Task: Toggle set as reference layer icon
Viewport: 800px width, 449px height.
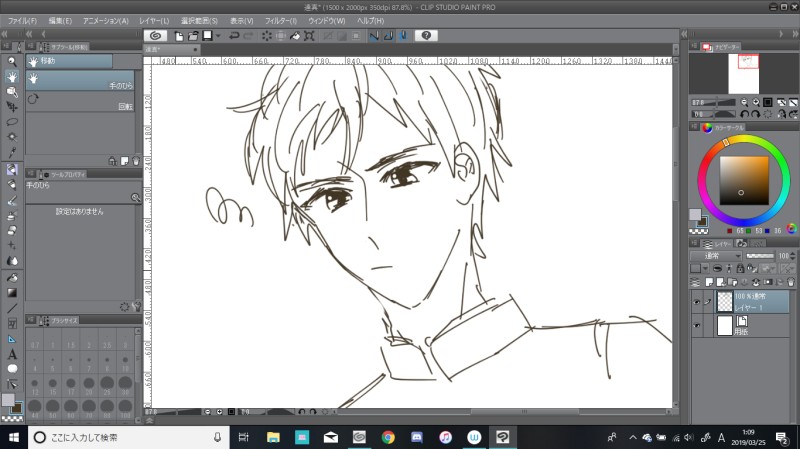Action: tap(729, 268)
